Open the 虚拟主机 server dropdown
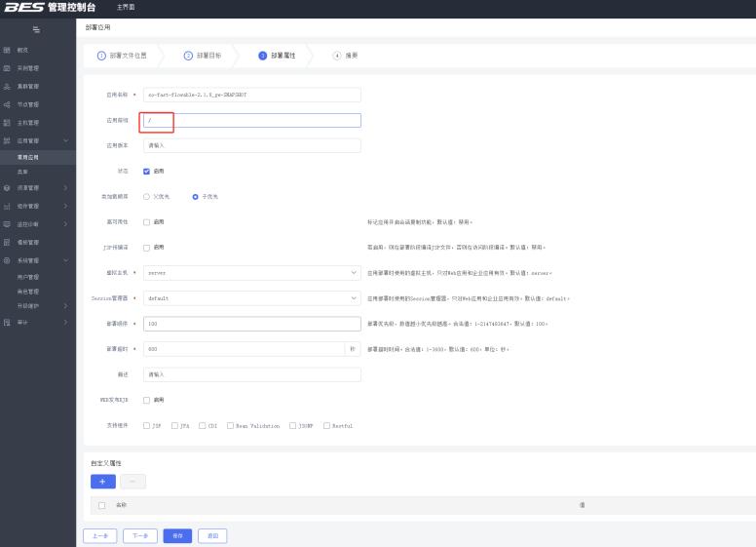Image resolution: width=756 pixels, height=547 pixels. click(251, 273)
